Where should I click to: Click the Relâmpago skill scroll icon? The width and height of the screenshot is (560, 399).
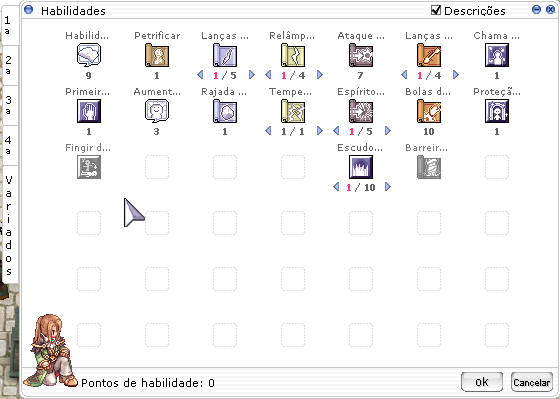click(292, 55)
